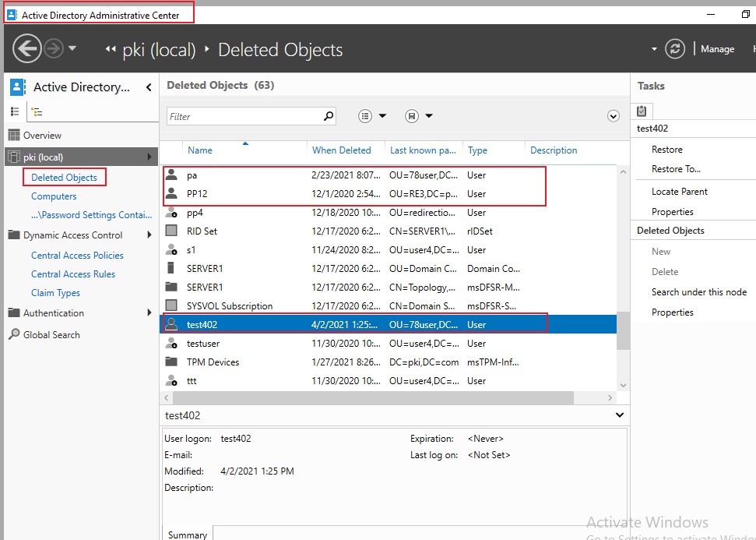Sort by the Name column header
The height and width of the screenshot is (540, 756).
[x=199, y=150]
